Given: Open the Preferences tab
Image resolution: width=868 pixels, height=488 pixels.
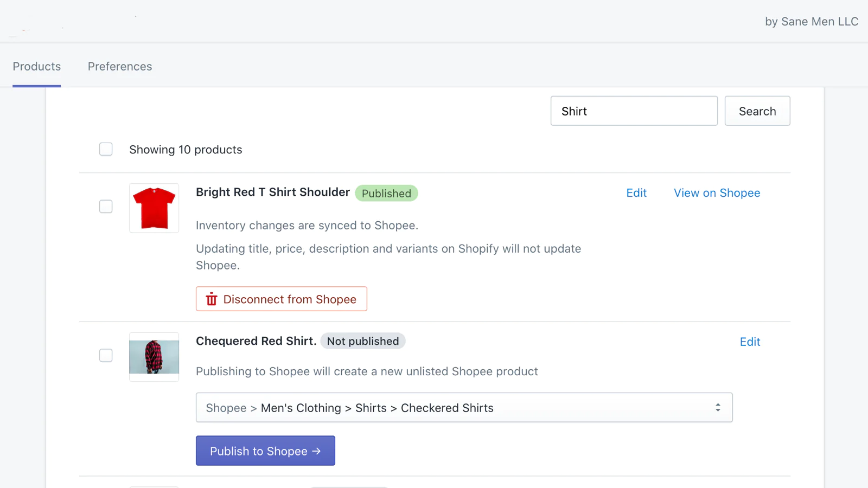Looking at the screenshot, I should (x=120, y=67).
